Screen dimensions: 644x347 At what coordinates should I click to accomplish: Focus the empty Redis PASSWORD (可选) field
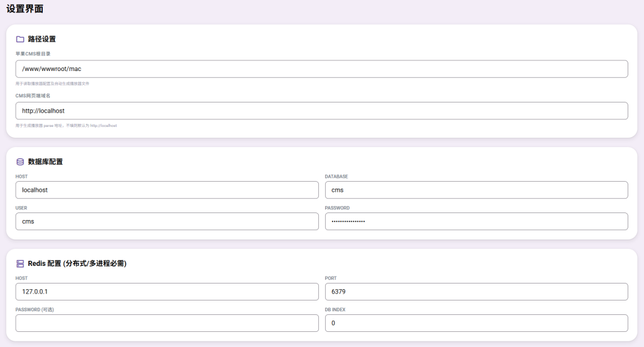(167, 323)
